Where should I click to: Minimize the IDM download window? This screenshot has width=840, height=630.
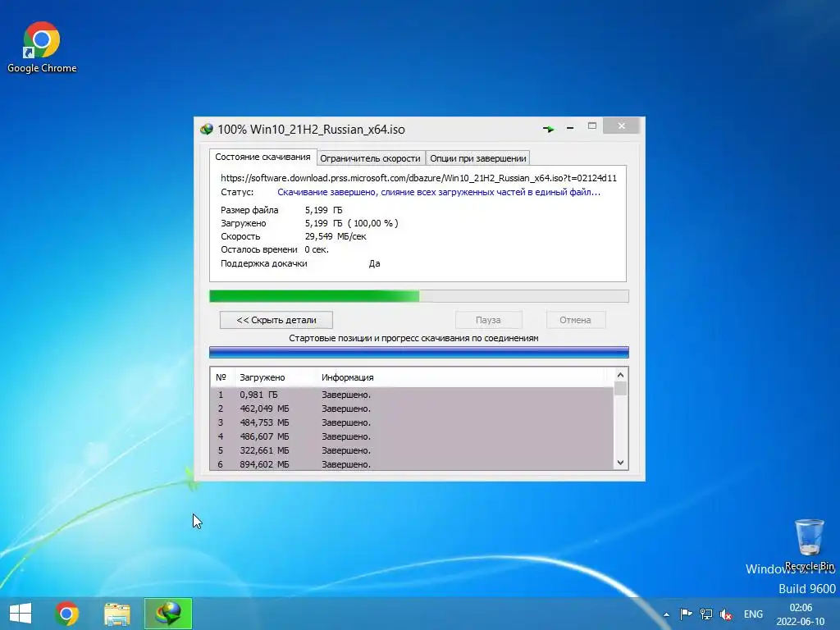(x=570, y=128)
